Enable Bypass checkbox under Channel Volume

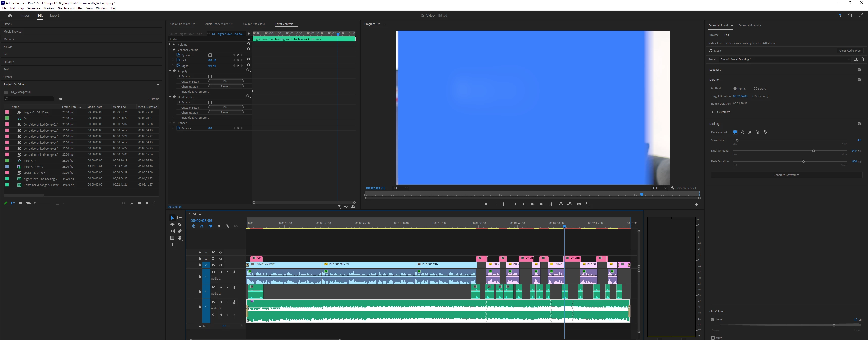tap(210, 55)
